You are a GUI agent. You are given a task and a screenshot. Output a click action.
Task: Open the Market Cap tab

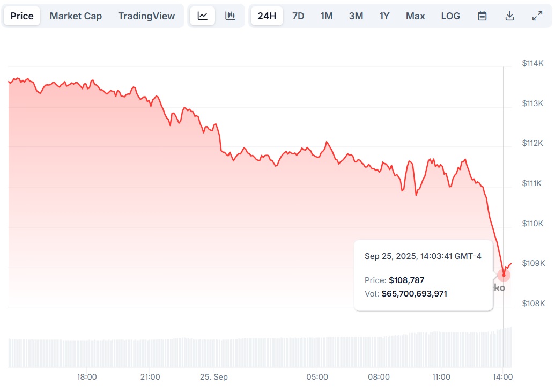(x=76, y=16)
